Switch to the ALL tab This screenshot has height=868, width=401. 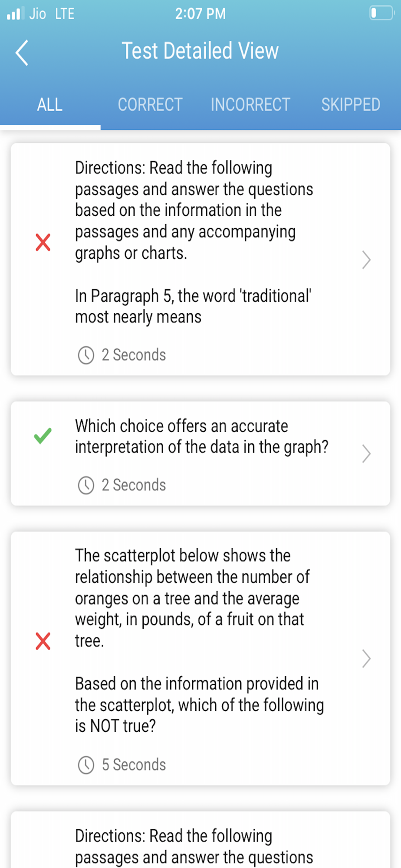(x=50, y=105)
